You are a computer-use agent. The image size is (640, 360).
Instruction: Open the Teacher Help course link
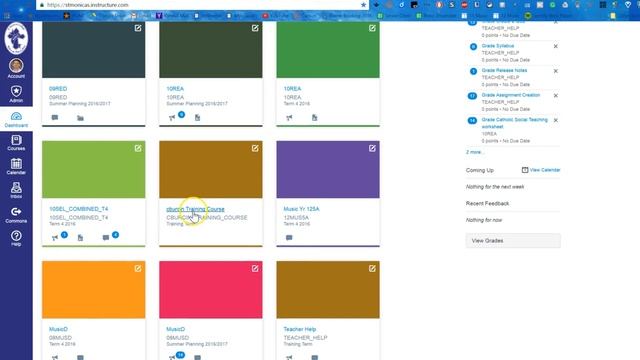point(300,329)
